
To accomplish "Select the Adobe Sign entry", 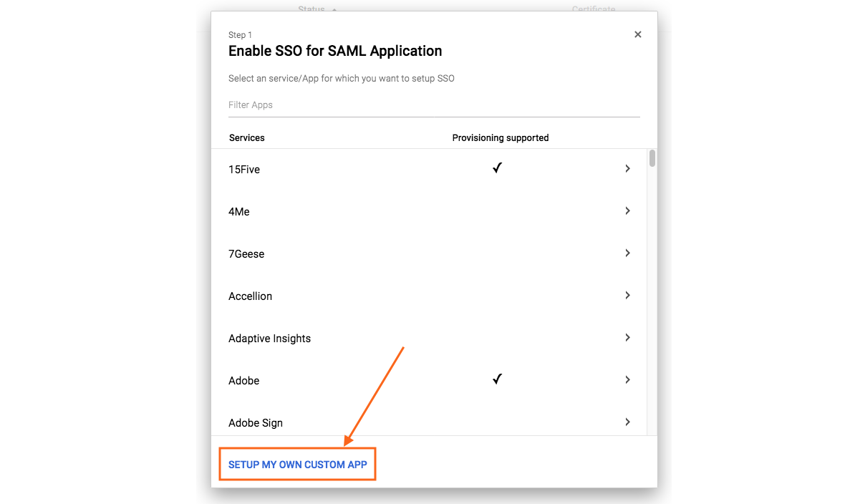I will pos(358,422).
